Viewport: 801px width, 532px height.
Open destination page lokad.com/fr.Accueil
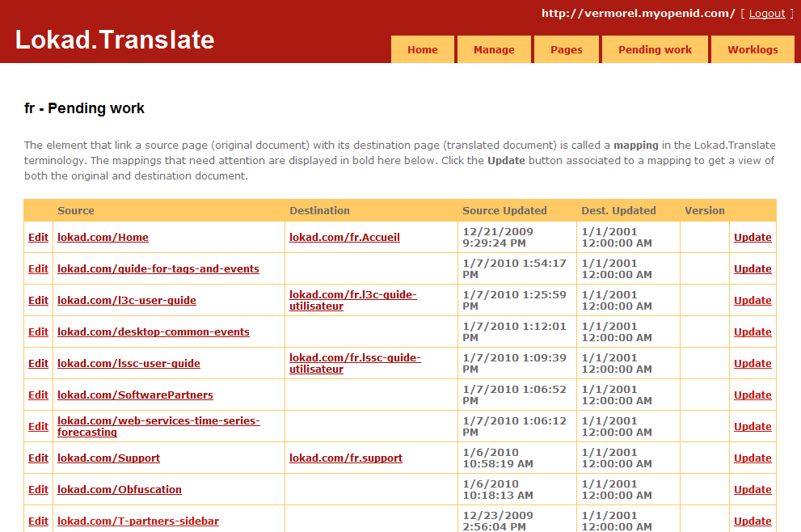coord(344,237)
